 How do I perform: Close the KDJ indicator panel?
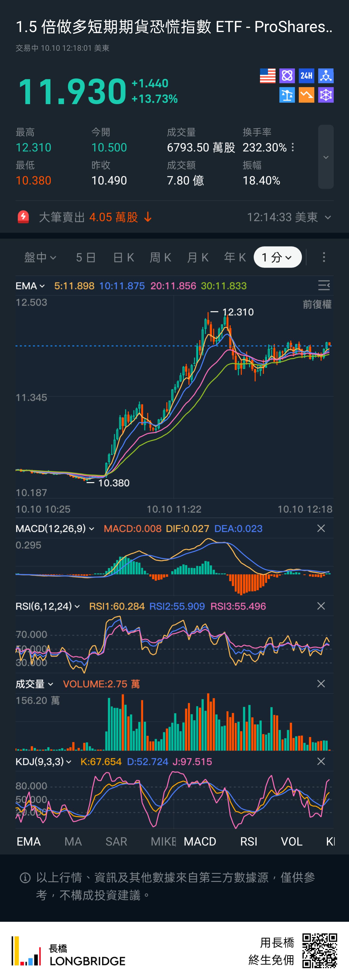(321, 761)
